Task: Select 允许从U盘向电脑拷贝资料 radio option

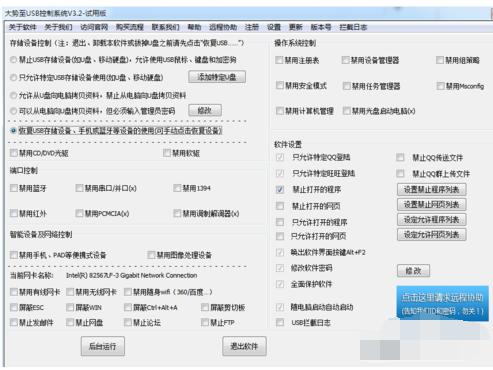Action: [13, 96]
